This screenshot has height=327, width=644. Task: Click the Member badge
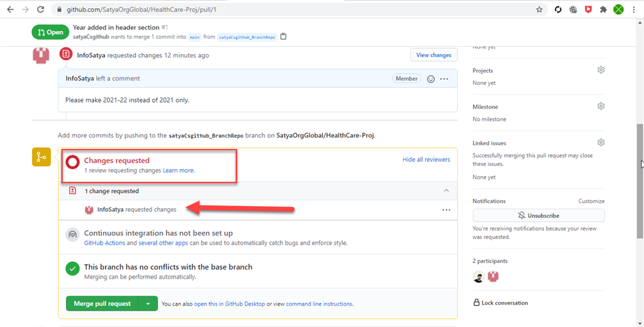407,79
